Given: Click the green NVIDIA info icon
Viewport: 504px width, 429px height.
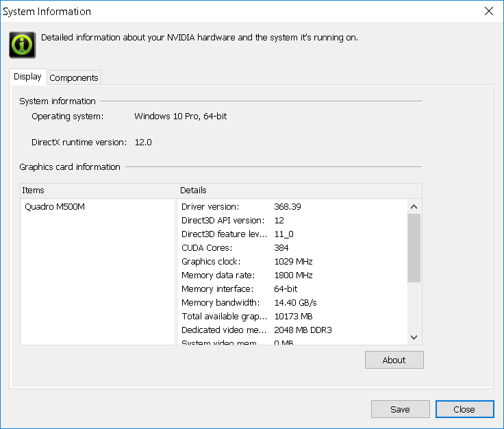Looking at the screenshot, I should click(x=22, y=44).
